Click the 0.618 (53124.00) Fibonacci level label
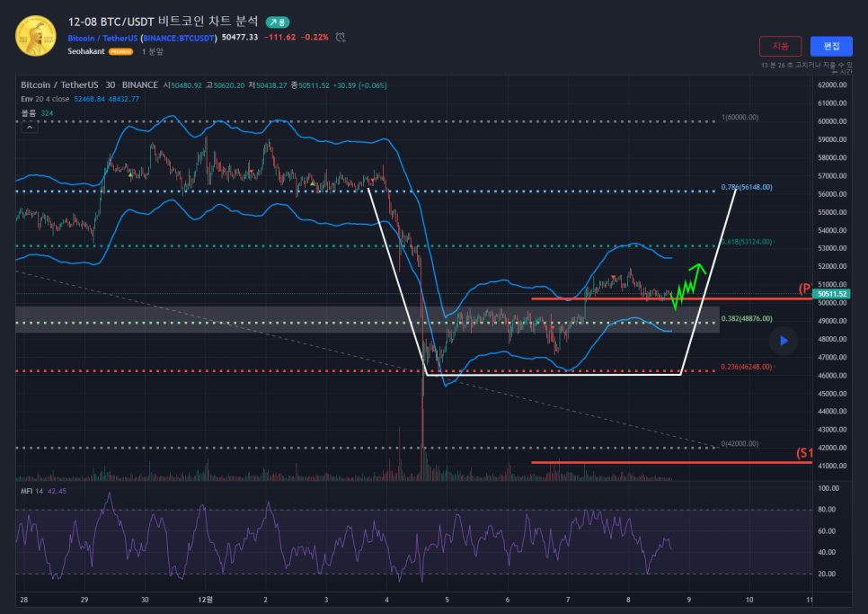Image resolution: width=868 pixels, height=614 pixels. (746, 242)
